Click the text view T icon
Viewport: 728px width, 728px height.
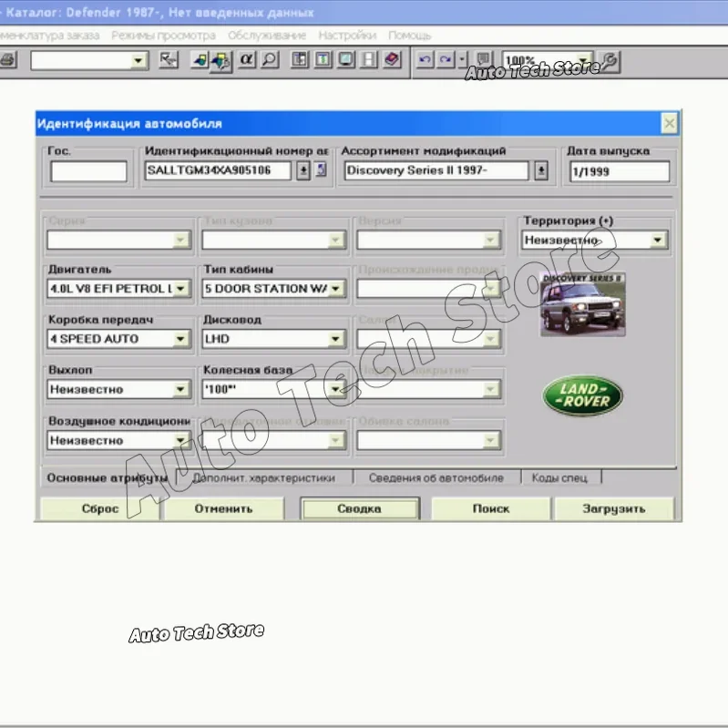coord(323,60)
